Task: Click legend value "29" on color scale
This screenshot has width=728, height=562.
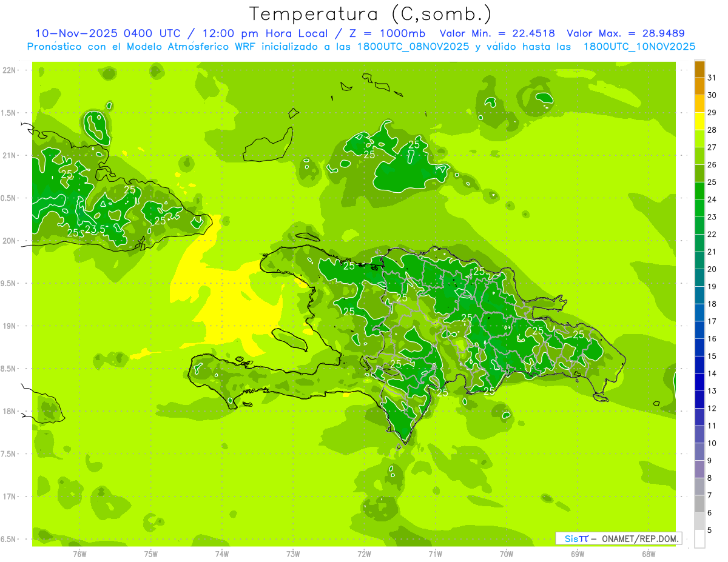Action: 712,112
